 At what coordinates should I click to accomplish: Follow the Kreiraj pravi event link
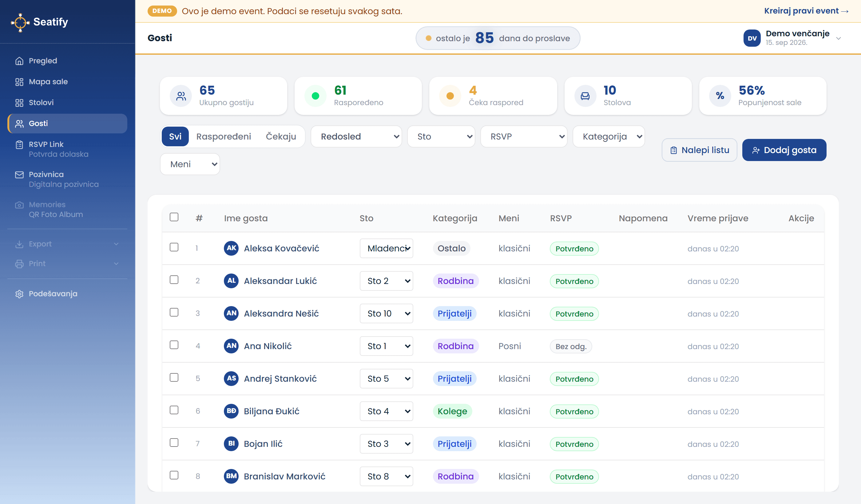pos(806,11)
